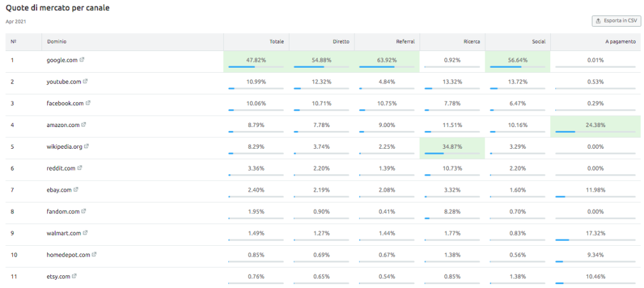Viewport: 644px width, 288px height.
Task: Open external link icon next to walmart.com
Action: (x=85, y=233)
